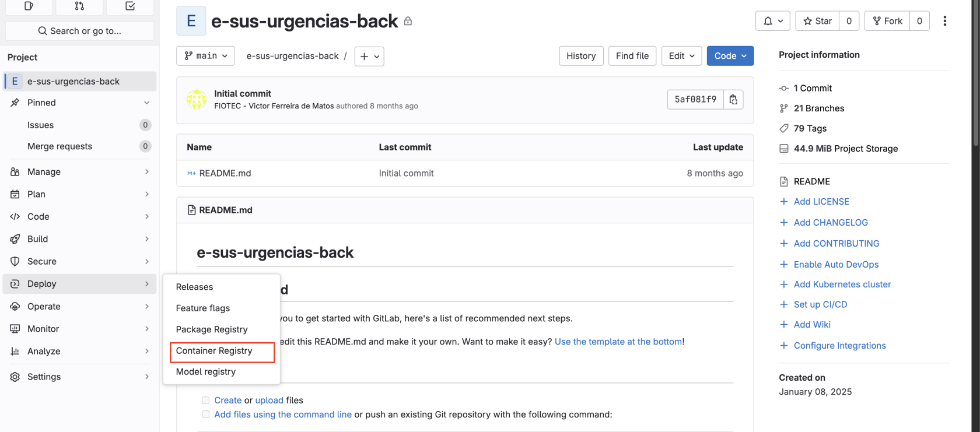Choose Package Registry in the flyout menu
This screenshot has height=432, width=980.
click(212, 329)
